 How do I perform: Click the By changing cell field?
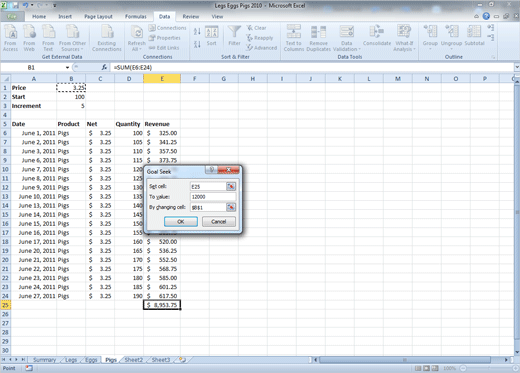[x=208, y=207]
